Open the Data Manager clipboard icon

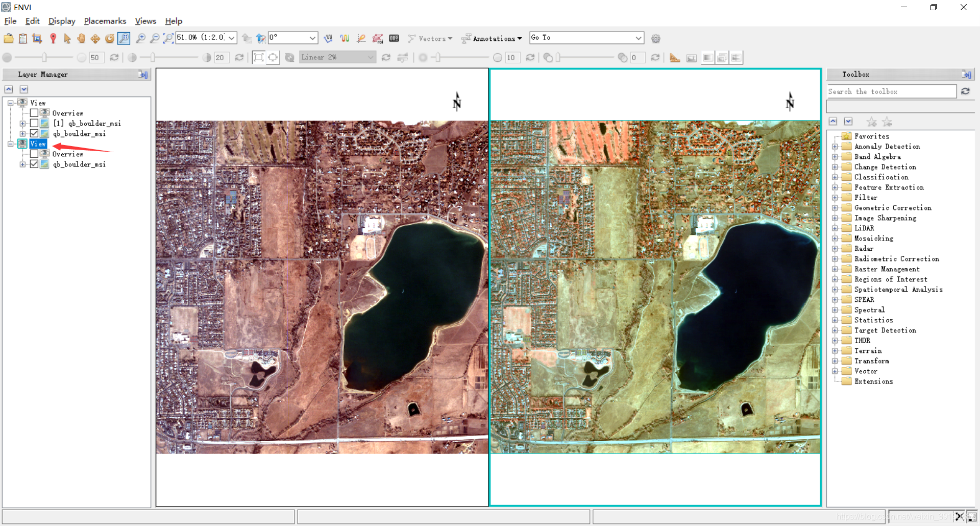[23, 38]
